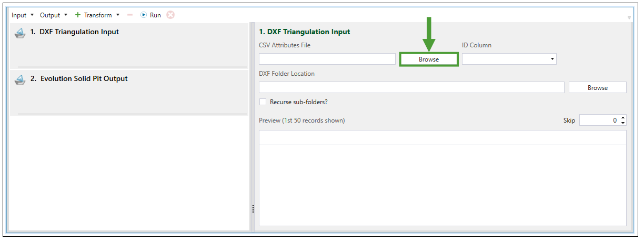644x242 pixels.
Task: Browse for the CSV Attributes File
Action: (429, 59)
